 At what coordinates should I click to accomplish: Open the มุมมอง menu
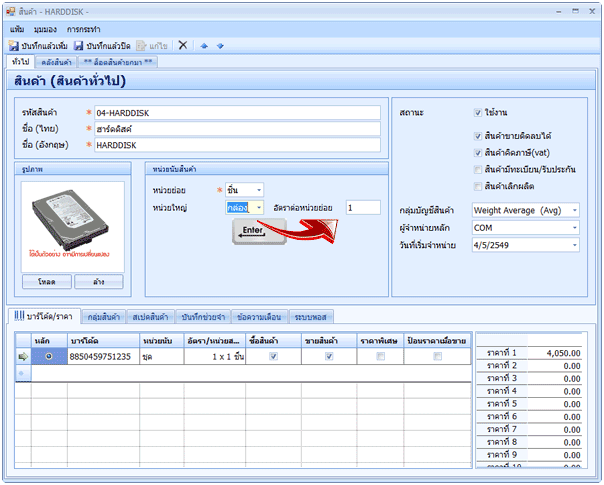(44, 30)
